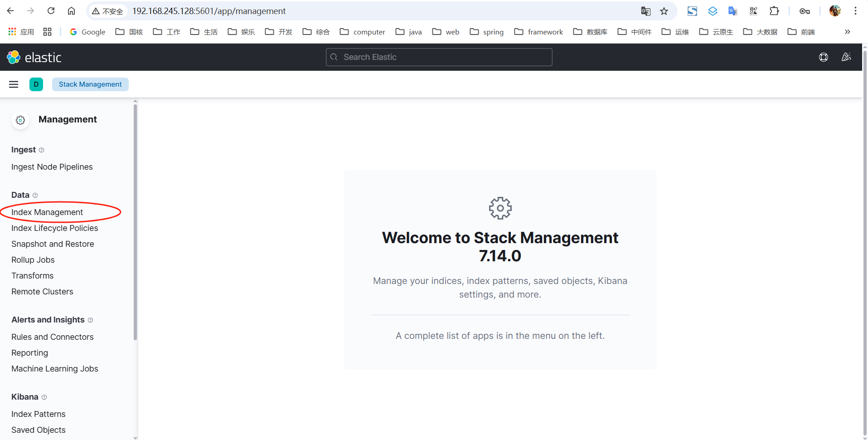This screenshot has height=440, width=868.
Task: Click the Stack Management breadcrumb
Action: pos(90,84)
